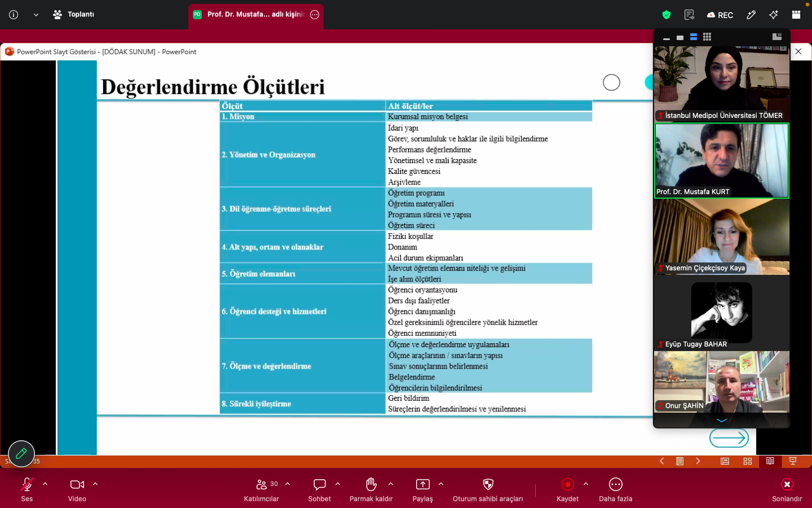The image size is (812, 508).
Task: Expand share options arrow next to Paylaş
Action: pos(441,484)
